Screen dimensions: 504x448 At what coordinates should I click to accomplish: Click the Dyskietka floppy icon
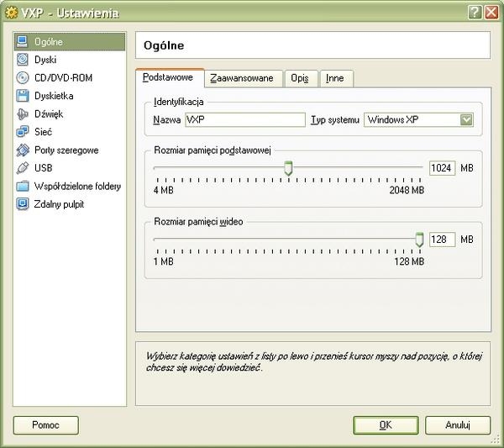pyautogui.click(x=22, y=96)
